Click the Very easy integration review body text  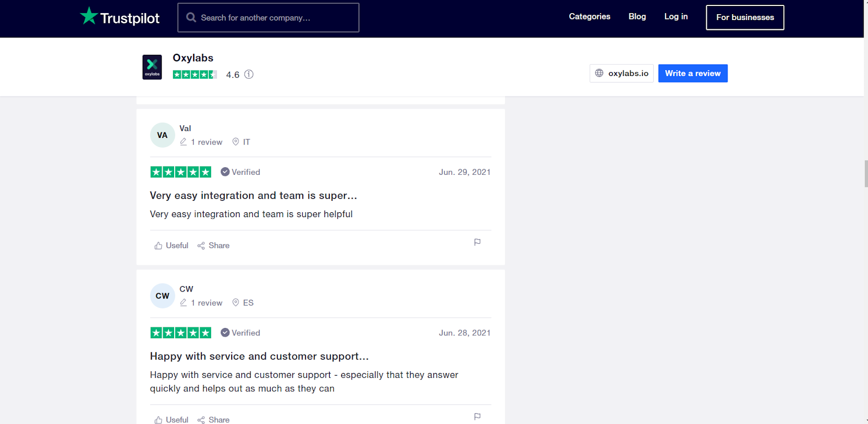(x=251, y=214)
